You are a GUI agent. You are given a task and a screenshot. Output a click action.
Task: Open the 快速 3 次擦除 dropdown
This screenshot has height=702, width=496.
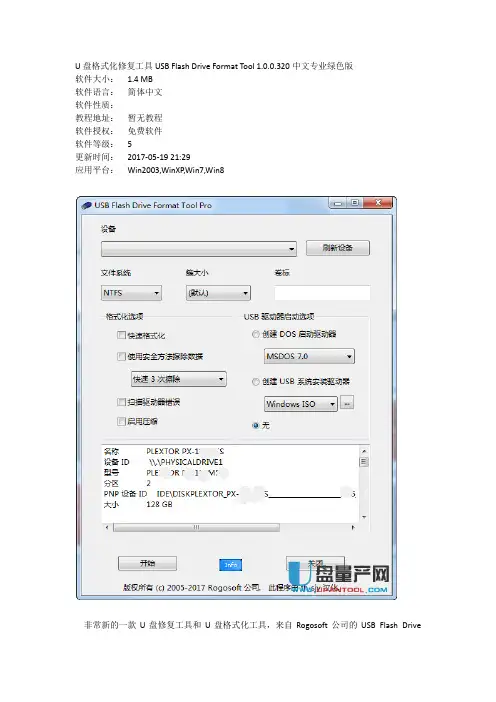[179, 379]
